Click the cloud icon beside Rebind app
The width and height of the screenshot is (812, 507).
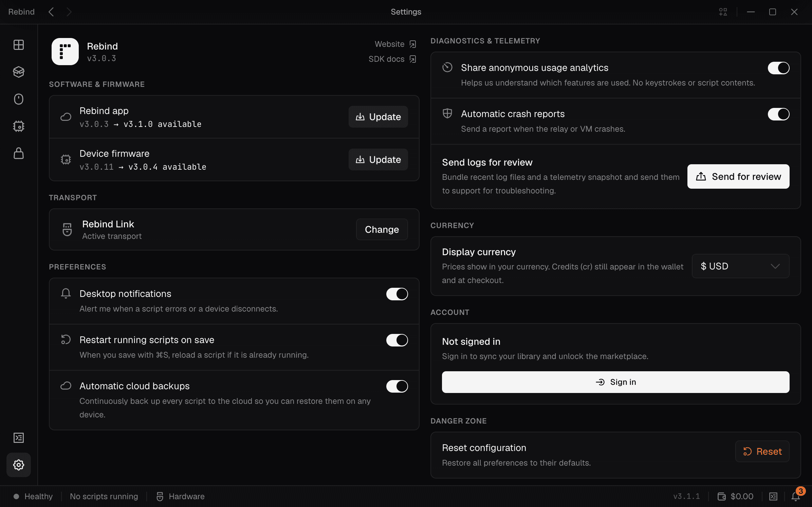pyautogui.click(x=66, y=117)
